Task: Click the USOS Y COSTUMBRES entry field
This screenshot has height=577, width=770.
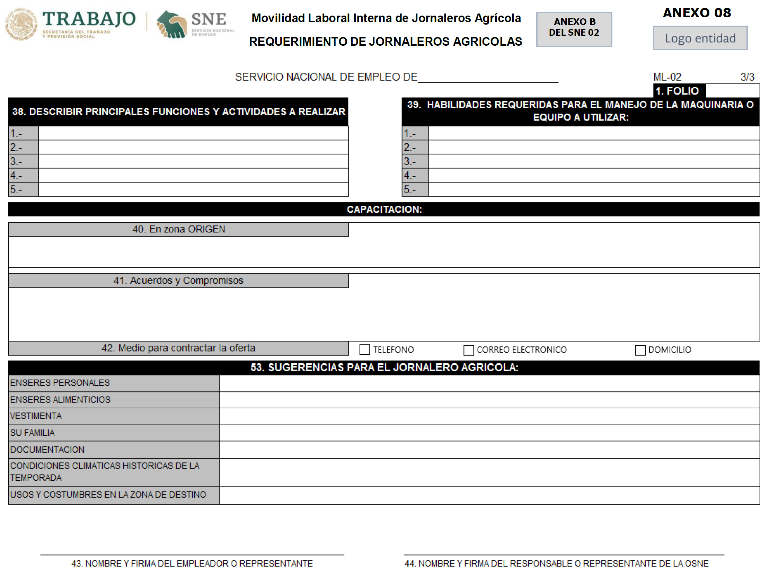Action: [489, 495]
